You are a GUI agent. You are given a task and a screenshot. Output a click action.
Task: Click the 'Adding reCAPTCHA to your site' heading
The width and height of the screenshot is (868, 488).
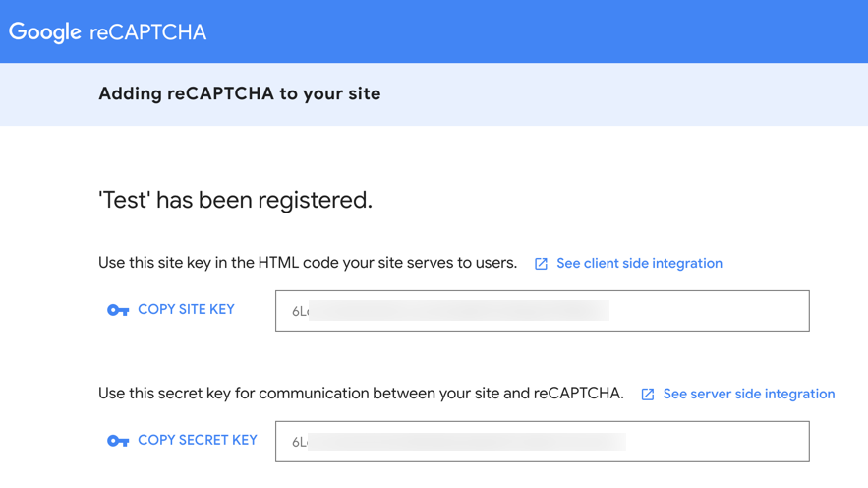(x=240, y=93)
